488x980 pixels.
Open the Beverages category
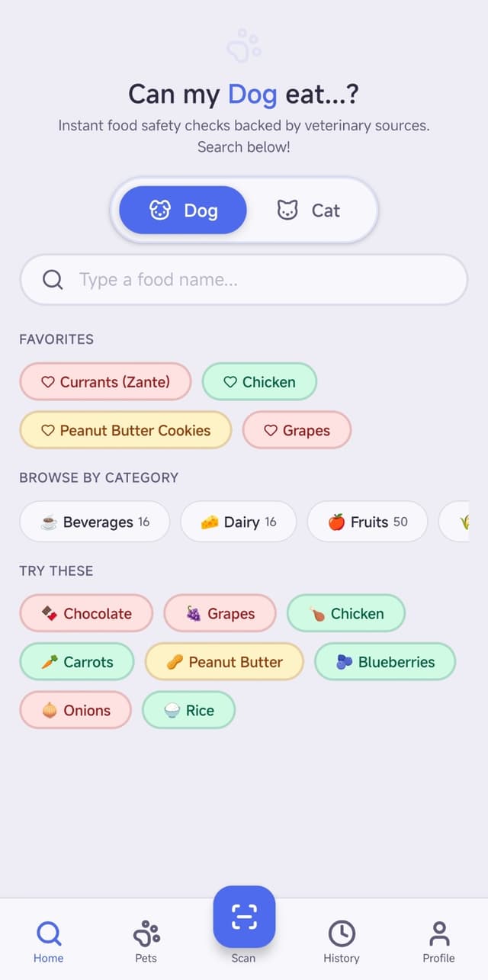coord(95,522)
